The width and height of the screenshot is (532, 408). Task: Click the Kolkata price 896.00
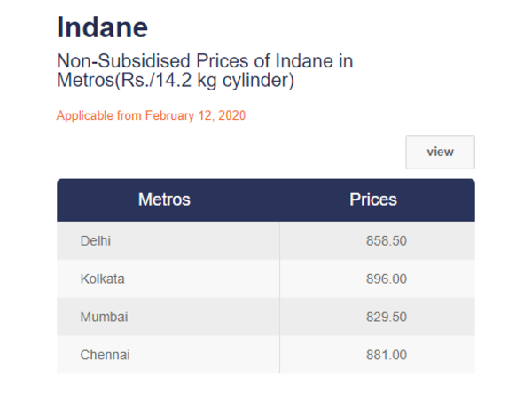tap(386, 279)
